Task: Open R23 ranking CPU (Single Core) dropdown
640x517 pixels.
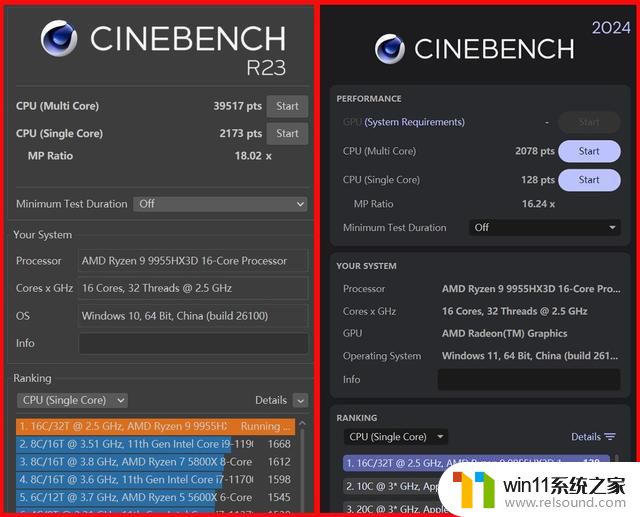Action: pyautogui.click(x=72, y=400)
